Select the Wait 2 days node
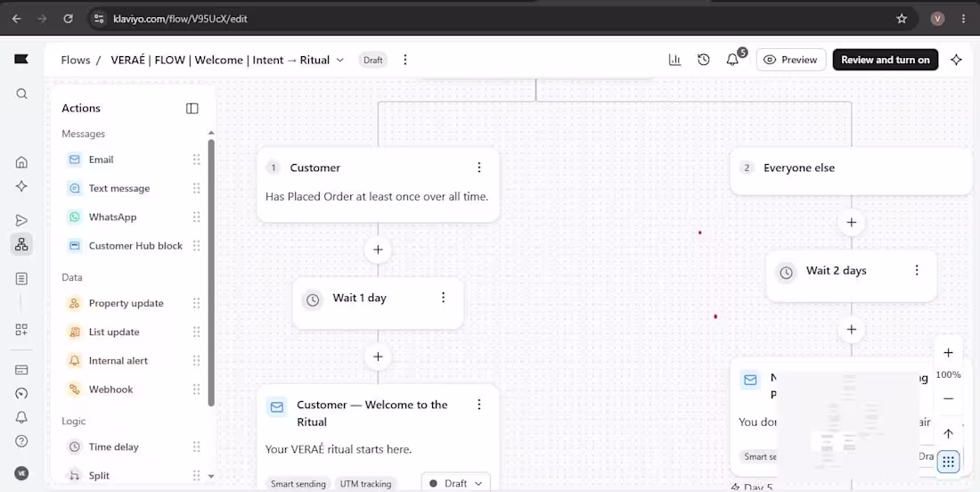Screen dimensions: 980x492 click(851, 275)
